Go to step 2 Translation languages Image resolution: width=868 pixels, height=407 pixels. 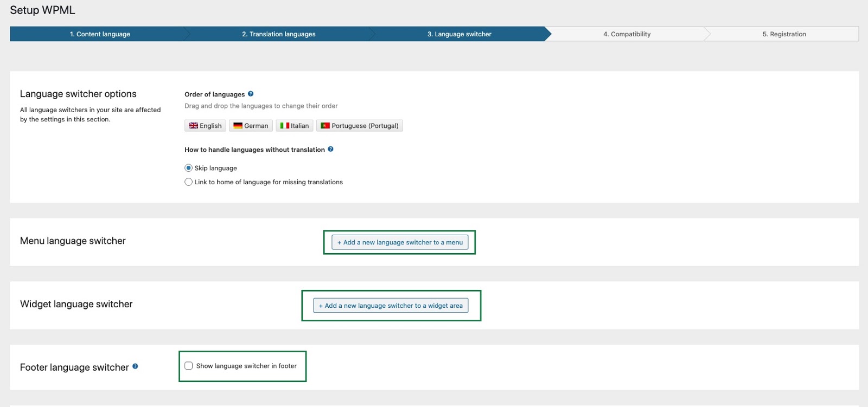click(x=278, y=34)
